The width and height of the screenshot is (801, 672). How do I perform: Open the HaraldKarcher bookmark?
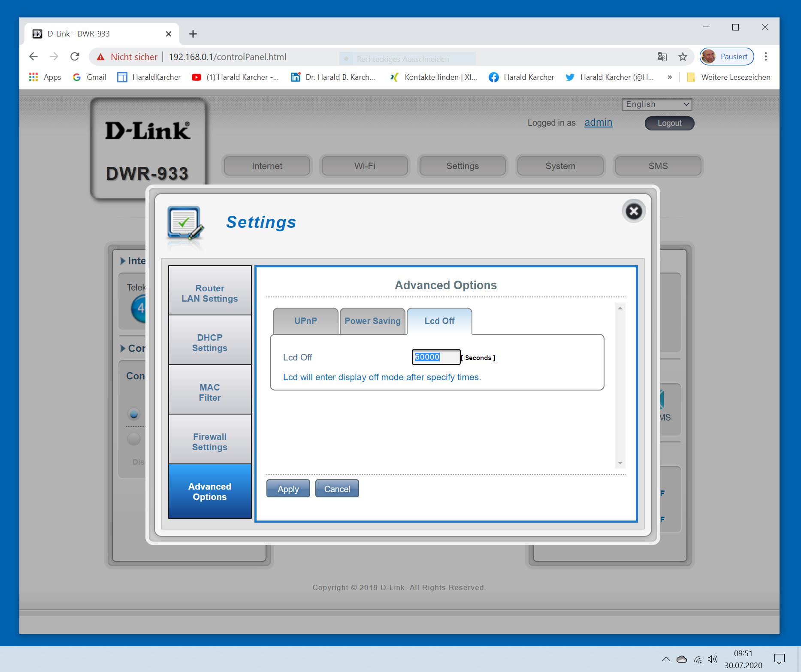[x=149, y=77]
